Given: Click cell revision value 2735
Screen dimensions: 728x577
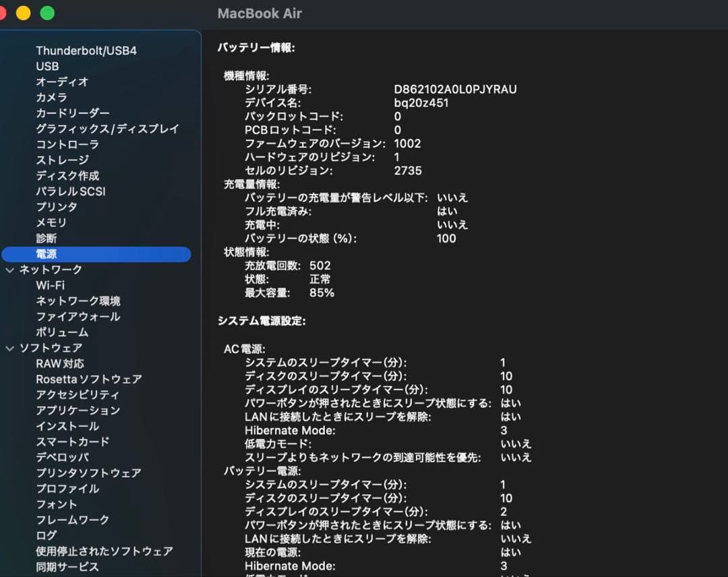Looking at the screenshot, I should 408,171.
